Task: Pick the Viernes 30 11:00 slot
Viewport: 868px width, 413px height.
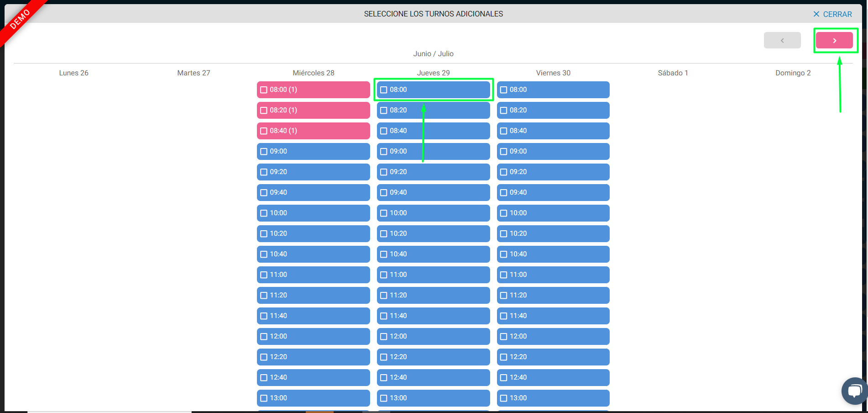Action: [x=553, y=275]
